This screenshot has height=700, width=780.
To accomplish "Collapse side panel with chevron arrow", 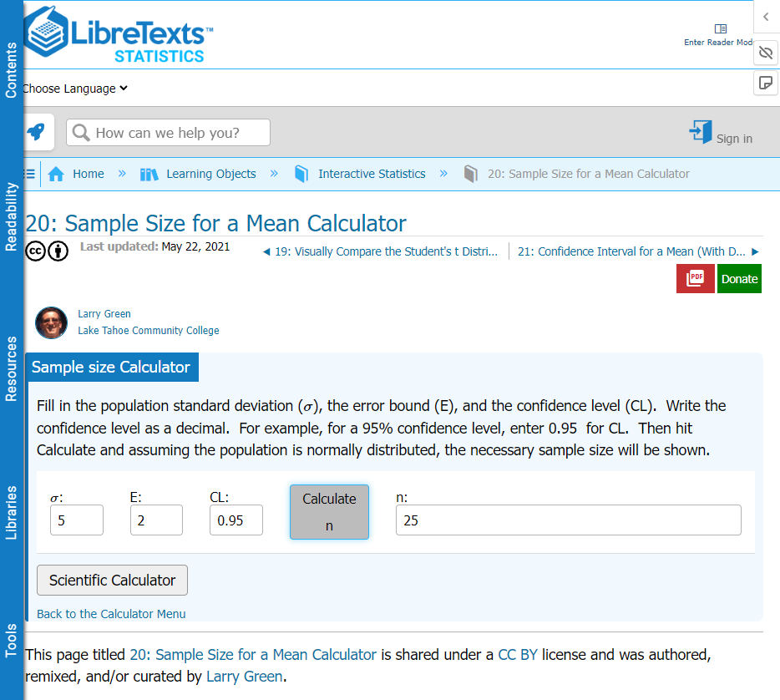I will coord(766,17).
